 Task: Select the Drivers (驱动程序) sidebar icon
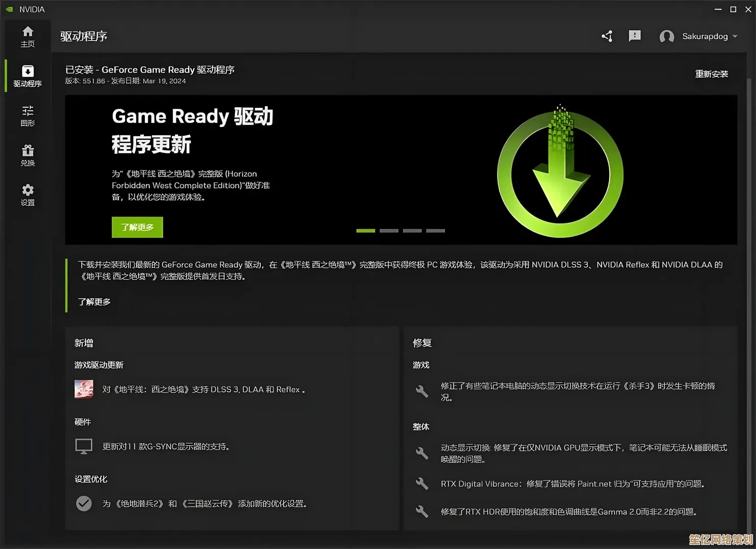coord(27,76)
